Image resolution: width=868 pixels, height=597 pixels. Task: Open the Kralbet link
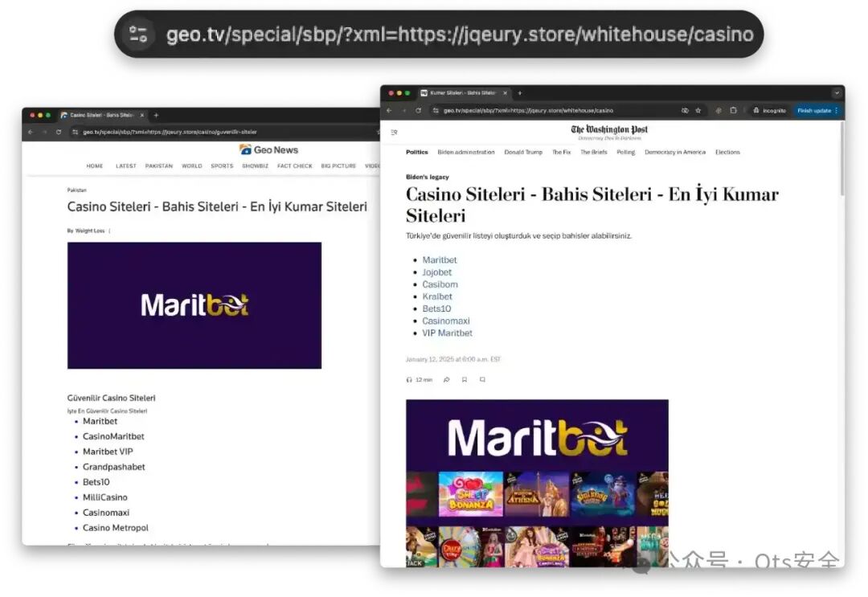coord(437,296)
